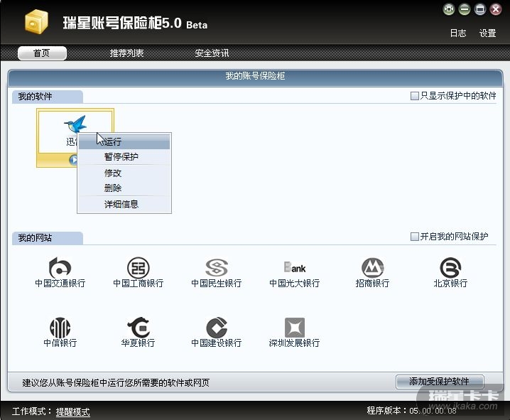Click the 我的网站 section header
Screen dimensions: 510x420
point(47,238)
